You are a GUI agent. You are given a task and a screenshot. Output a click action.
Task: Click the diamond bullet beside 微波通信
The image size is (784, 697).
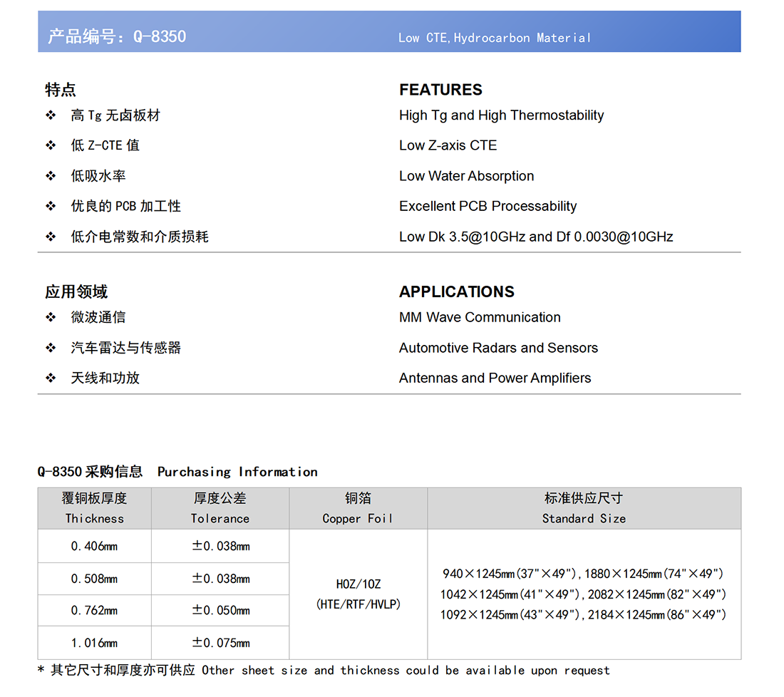click(x=51, y=317)
